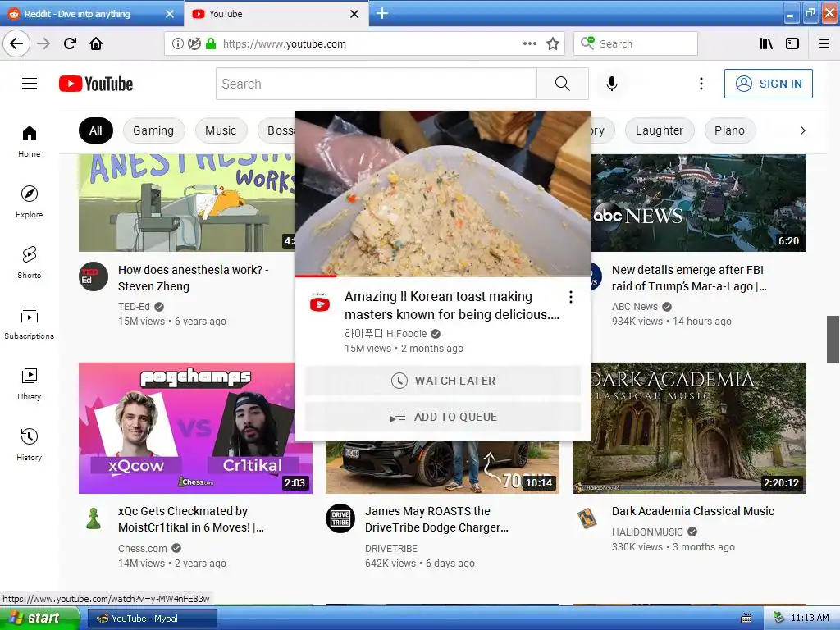840x630 pixels.
Task: Show site information icon in address bar
Action: click(x=177, y=44)
